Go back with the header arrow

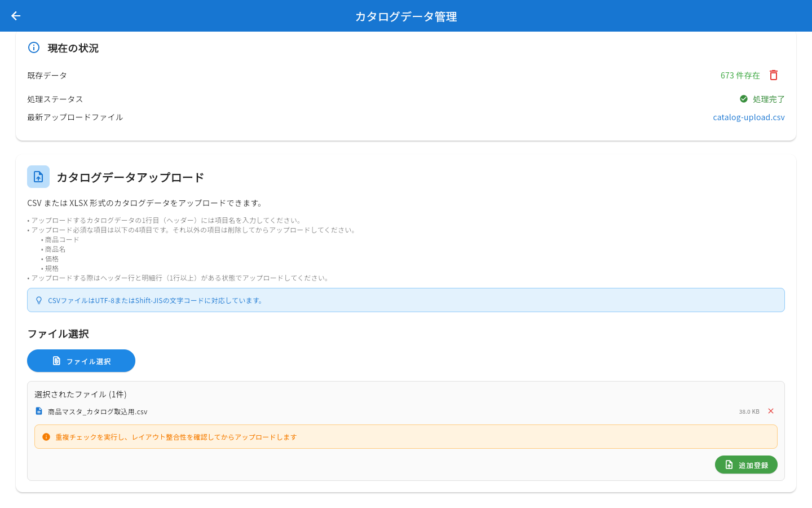pyautogui.click(x=16, y=16)
